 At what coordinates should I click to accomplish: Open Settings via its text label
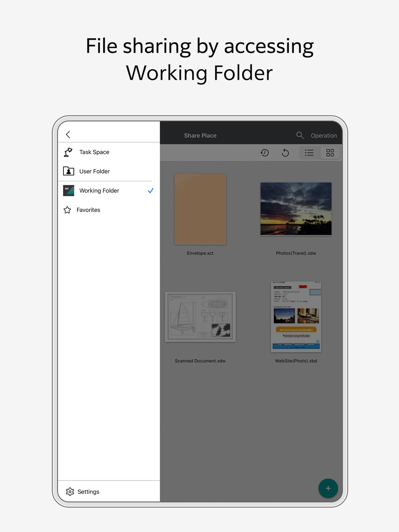tap(88, 492)
